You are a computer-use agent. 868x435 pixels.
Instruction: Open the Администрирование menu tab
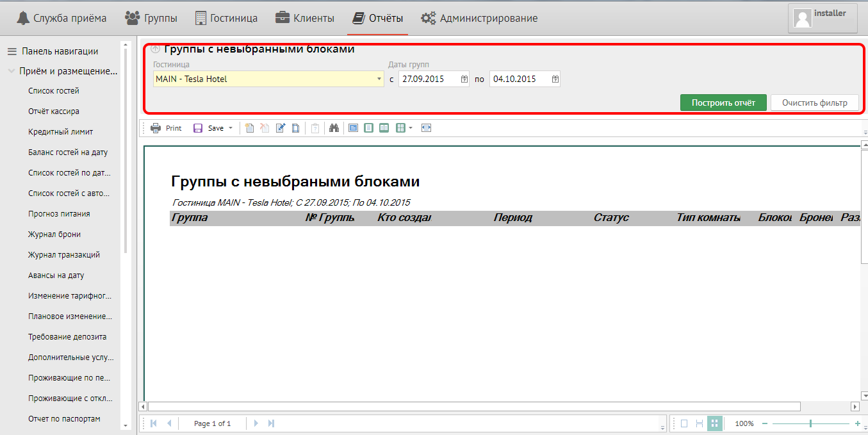(479, 18)
